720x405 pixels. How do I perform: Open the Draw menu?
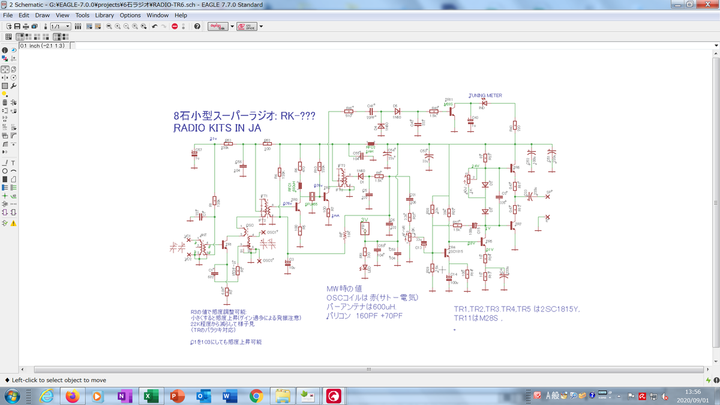(42, 16)
